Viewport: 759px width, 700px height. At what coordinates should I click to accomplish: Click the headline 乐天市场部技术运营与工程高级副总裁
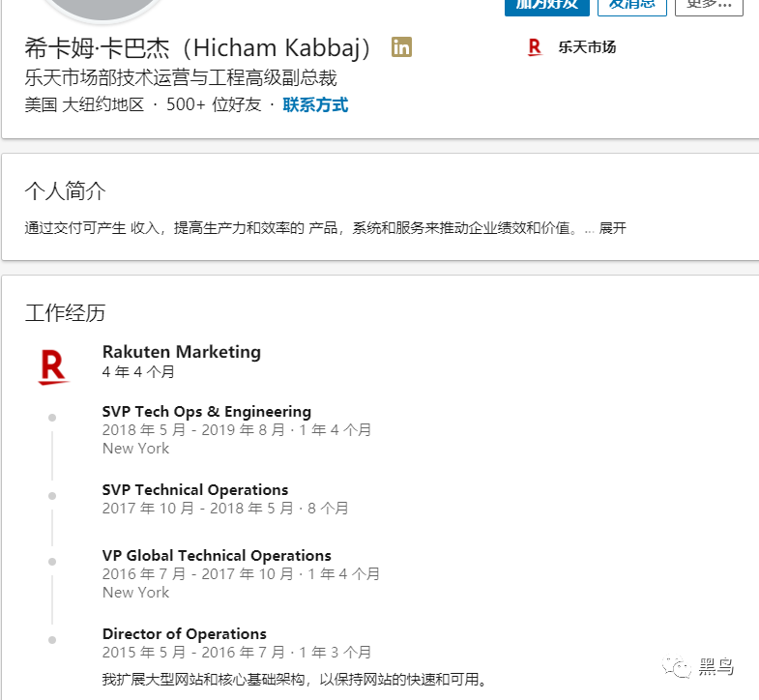(181, 77)
